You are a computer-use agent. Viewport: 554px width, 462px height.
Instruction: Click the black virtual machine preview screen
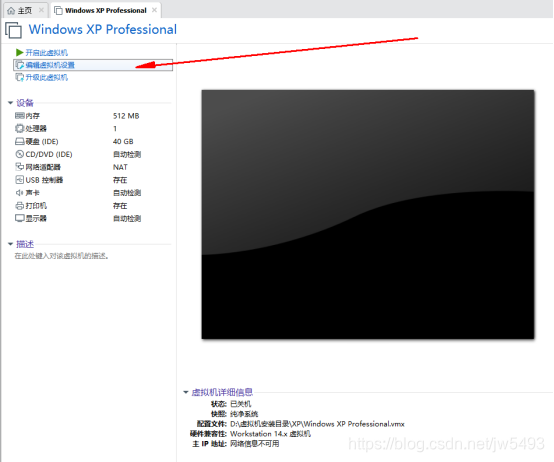tap(368, 214)
